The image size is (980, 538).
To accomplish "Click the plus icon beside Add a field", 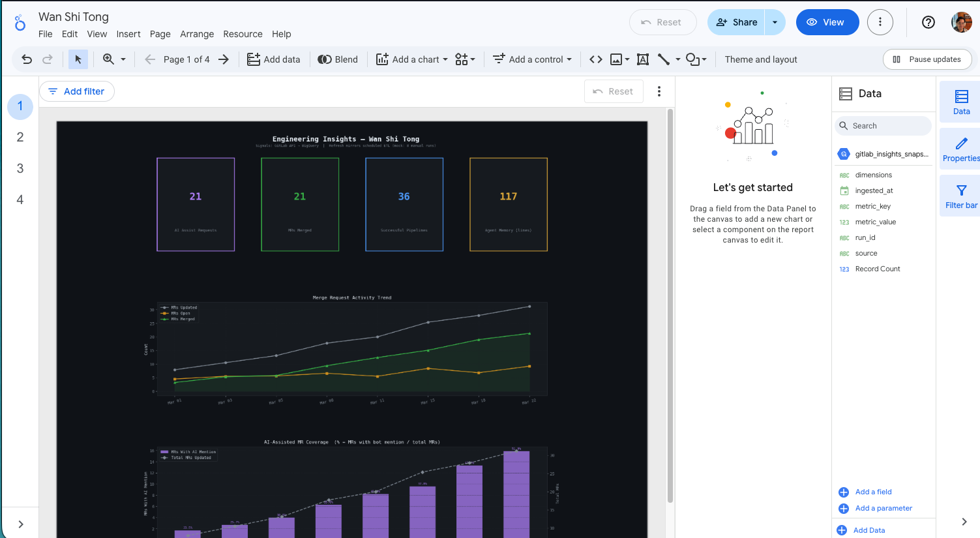I will [x=844, y=492].
